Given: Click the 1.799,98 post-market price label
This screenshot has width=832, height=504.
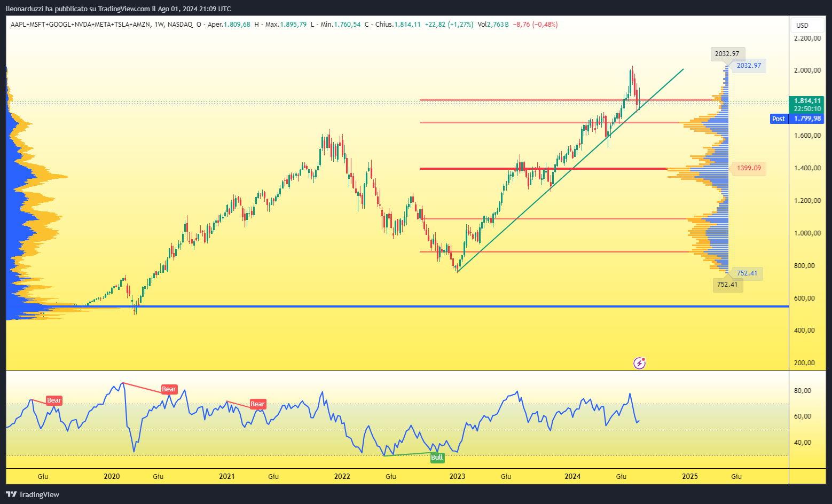Looking at the screenshot, I should tap(807, 119).
